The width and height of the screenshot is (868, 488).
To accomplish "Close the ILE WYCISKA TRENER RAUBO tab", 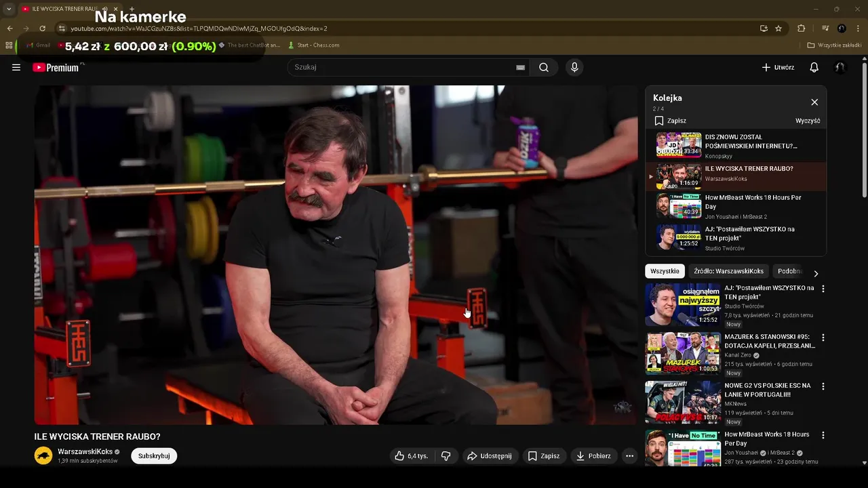I will pos(115,9).
